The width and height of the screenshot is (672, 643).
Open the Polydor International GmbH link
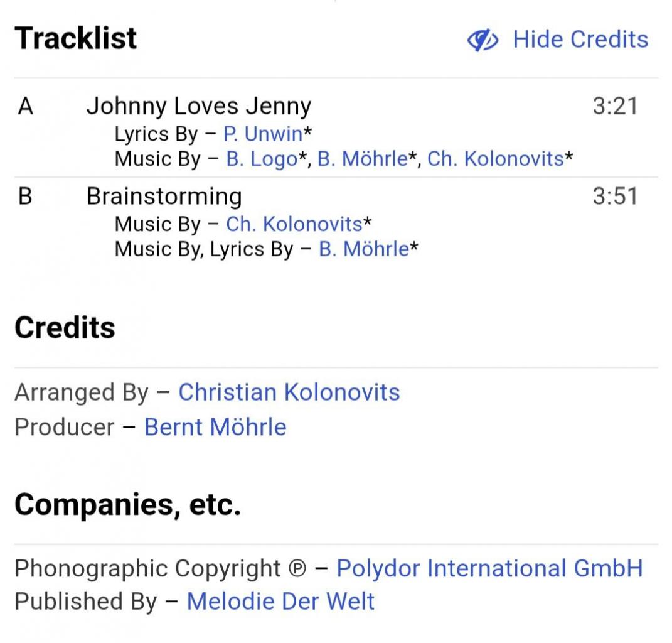pos(489,568)
